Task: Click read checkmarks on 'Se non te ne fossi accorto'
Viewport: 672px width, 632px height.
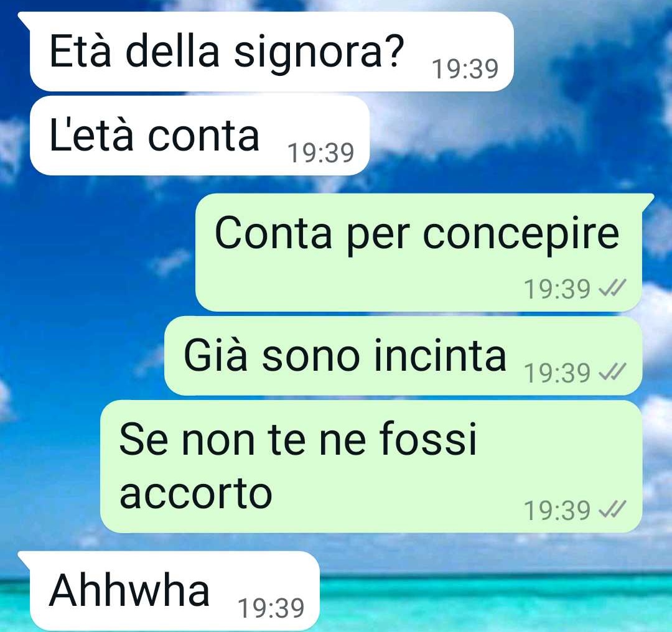Action: point(612,509)
